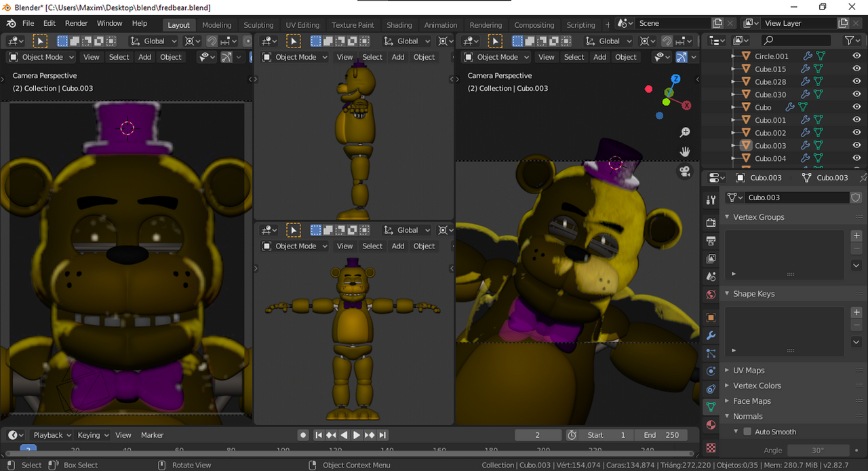Open the Output properties tab icon
868x471 pixels.
(711, 241)
